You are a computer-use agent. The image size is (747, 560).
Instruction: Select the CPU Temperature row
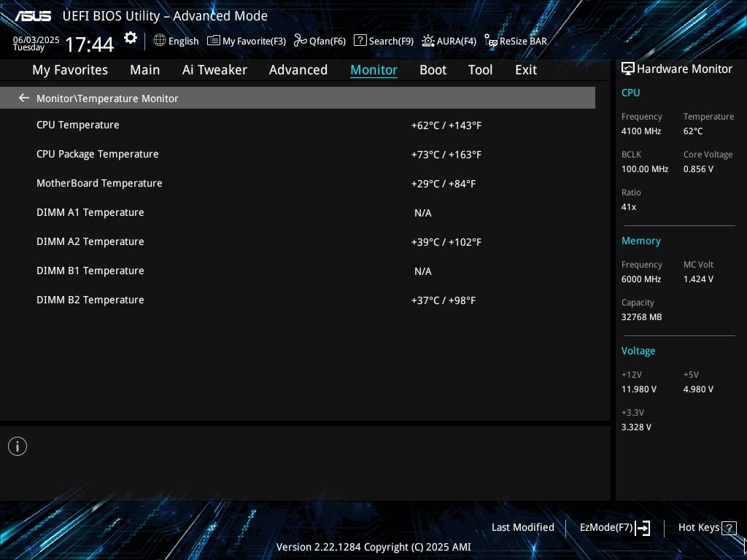tap(298, 125)
